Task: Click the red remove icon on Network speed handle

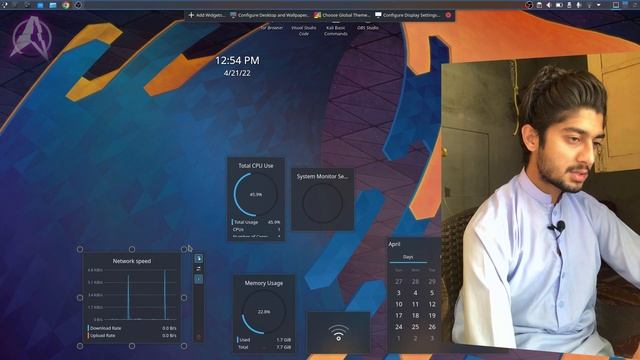Action: tap(198, 337)
